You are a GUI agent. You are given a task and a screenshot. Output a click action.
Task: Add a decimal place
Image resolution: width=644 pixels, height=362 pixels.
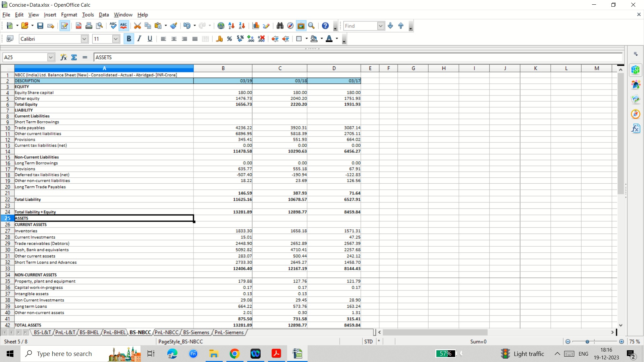[x=251, y=39]
